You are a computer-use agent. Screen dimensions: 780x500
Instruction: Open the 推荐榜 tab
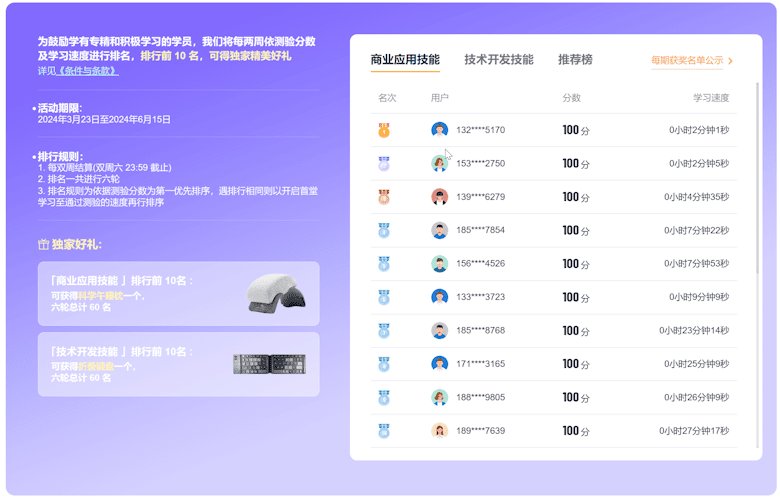(x=575, y=60)
